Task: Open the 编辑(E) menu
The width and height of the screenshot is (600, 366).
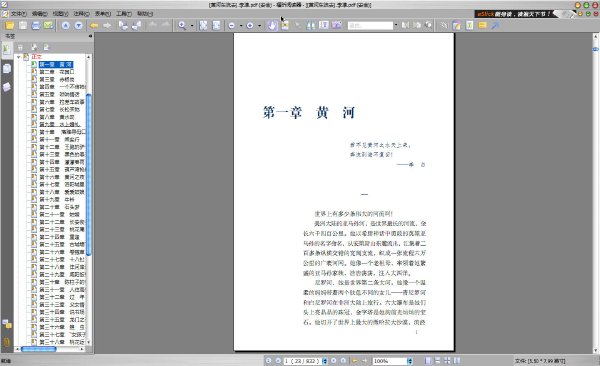Action: pyautogui.click(x=39, y=14)
